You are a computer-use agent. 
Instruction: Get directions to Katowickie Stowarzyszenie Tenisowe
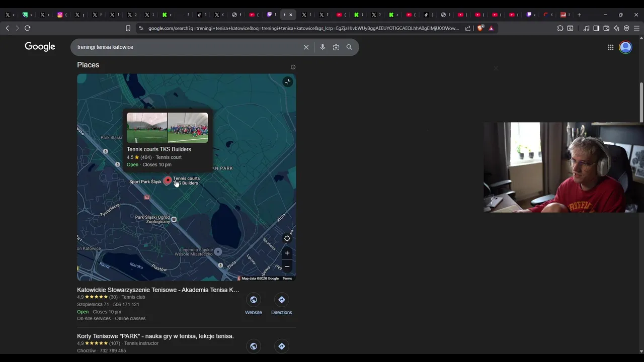click(281, 305)
